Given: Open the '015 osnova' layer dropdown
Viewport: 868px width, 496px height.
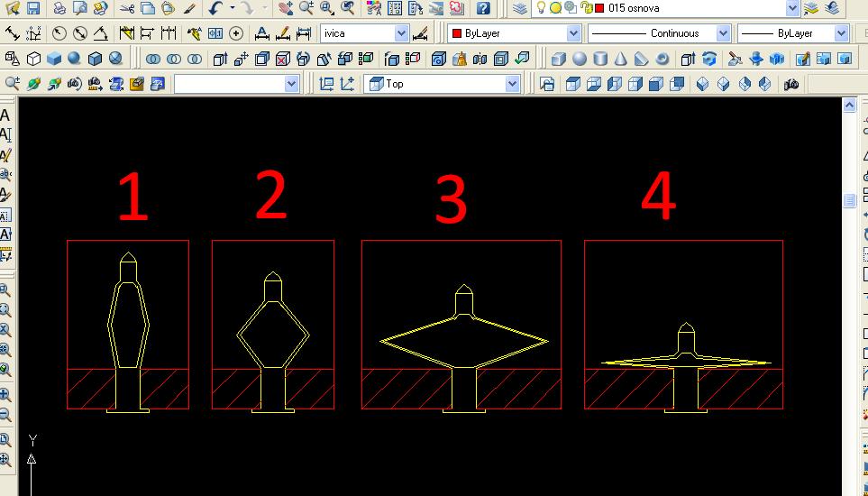Looking at the screenshot, I should point(792,8).
